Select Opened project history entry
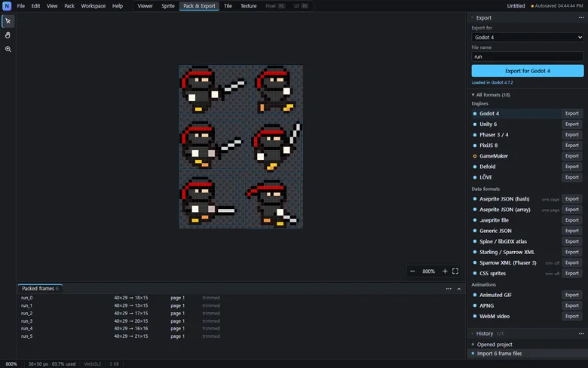Image resolution: width=588 pixels, height=368 pixels. pos(495,345)
